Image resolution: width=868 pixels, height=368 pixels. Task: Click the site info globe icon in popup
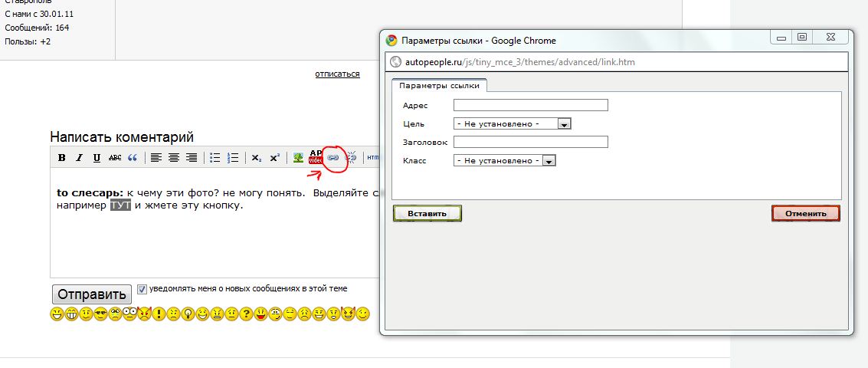coord(395,62)
